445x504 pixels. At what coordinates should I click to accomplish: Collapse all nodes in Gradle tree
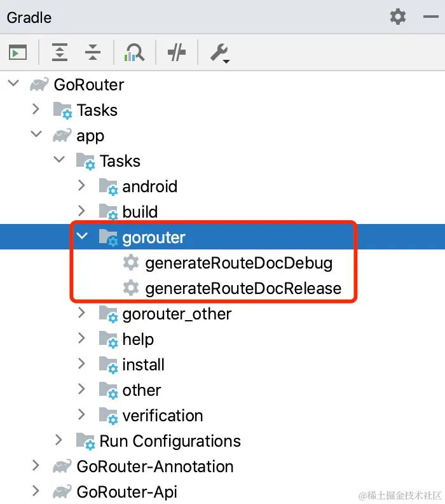click(x=93, y=52)
